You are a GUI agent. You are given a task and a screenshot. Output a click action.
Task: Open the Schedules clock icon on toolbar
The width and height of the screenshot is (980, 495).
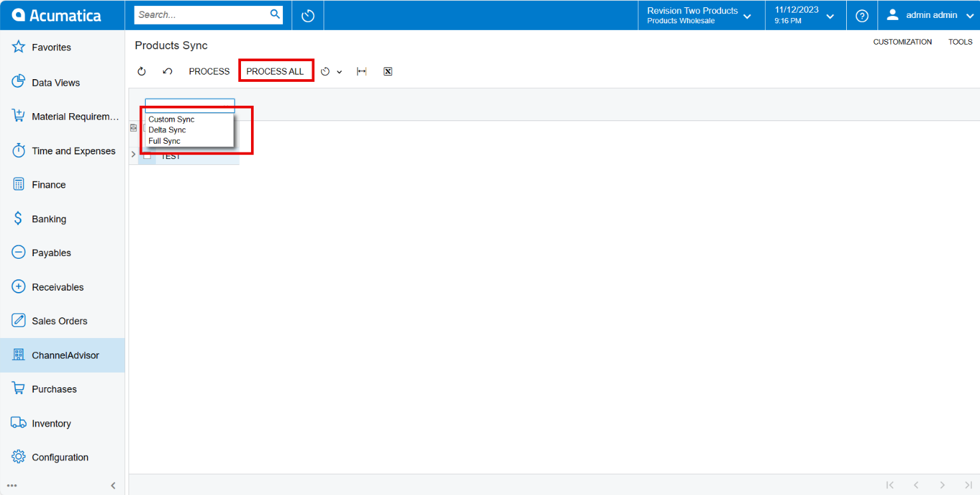click(x=325, y=71)
